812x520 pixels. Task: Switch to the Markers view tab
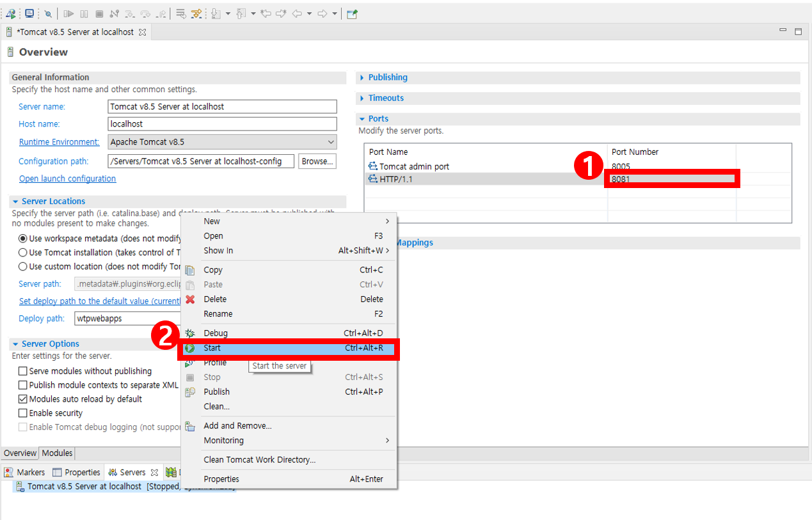[x=25, y=473]
